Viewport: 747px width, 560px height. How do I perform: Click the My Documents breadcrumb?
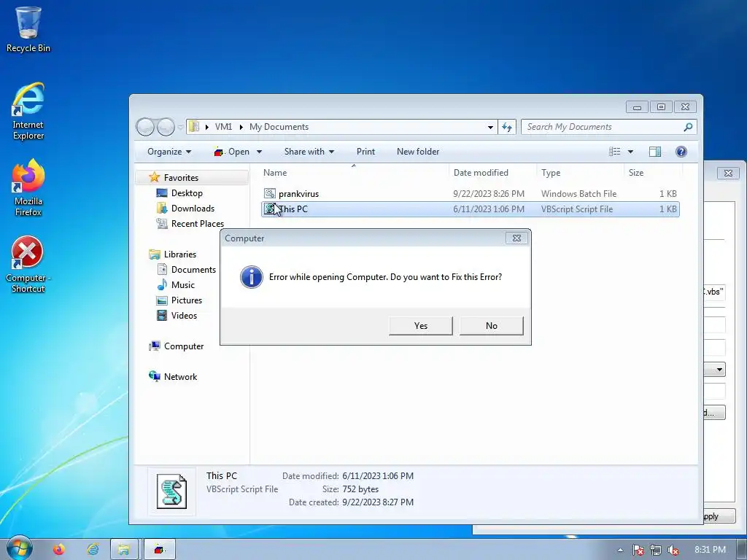[x=279, y=127]
